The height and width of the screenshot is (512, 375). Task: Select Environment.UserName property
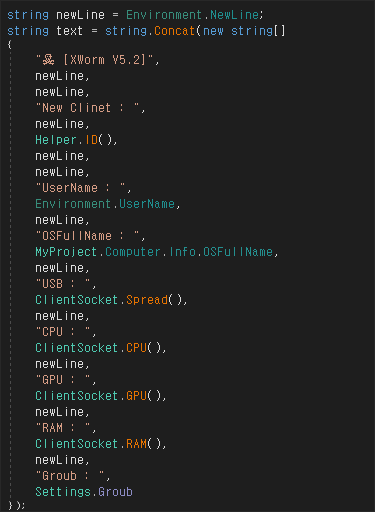click(x=105, y=204)
